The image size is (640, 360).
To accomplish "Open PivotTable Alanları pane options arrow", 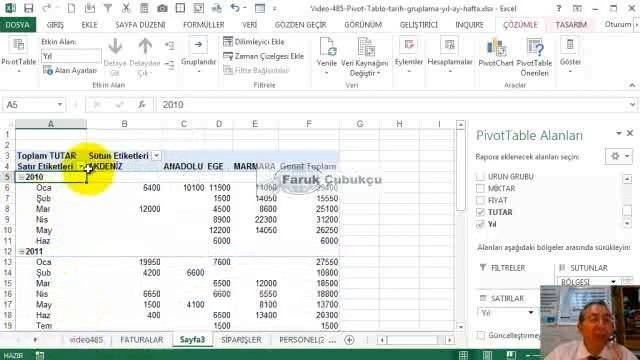I will pyautogui.click(x=619, y=133).
